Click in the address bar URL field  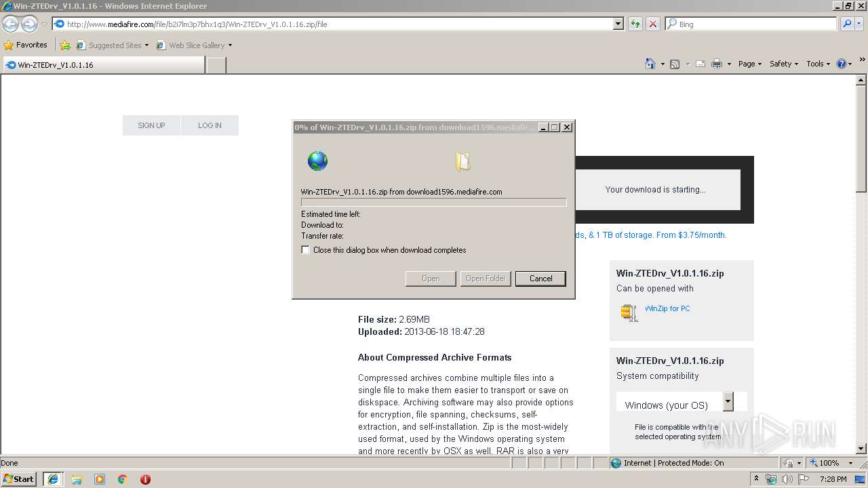tap(332, 24)
